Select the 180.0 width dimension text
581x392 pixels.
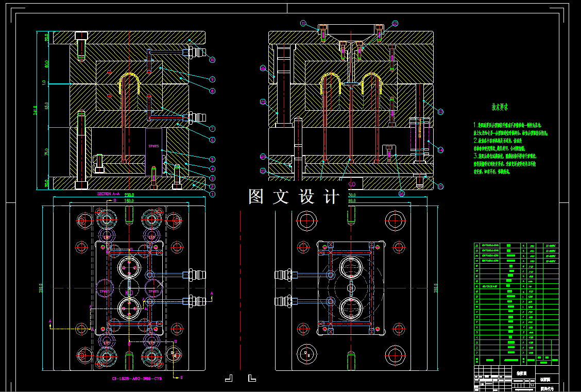tap(129, 201)
